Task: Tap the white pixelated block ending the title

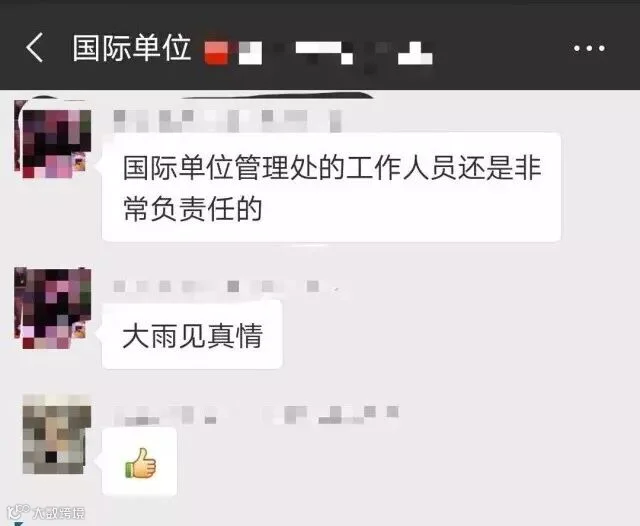Action: (x=415, y=53)
